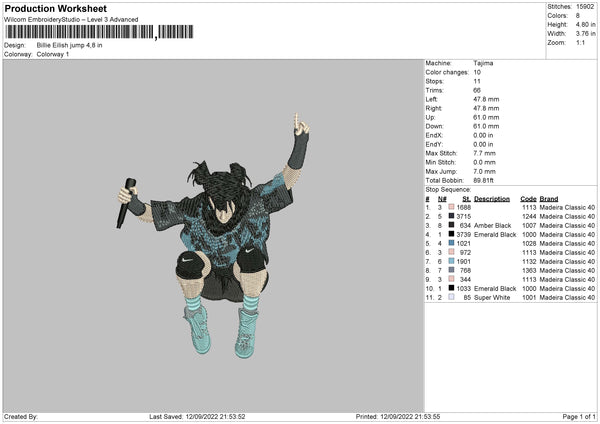Click the barcode under the worksheet title
The width and height of the screenshot is (600, 424).
click(x=99, y=32)
